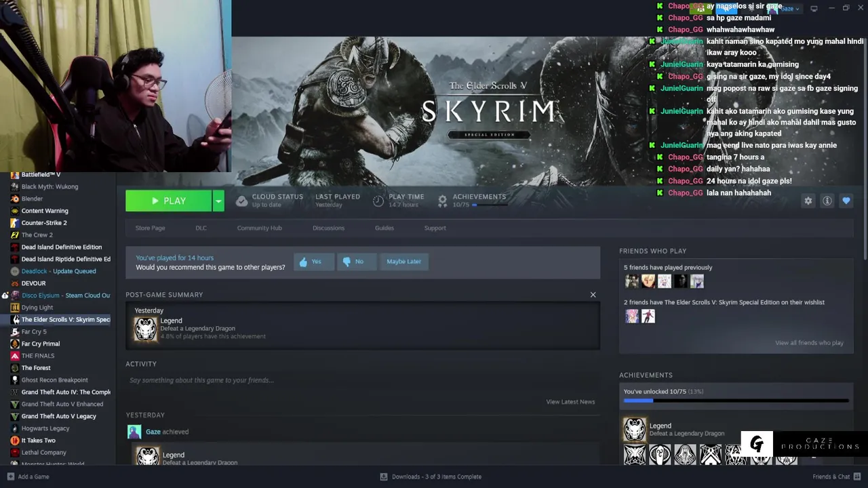Click the Blender icon in the library list
The width and height of the screenshot is (868, 488).
pyautogui.click(x=15, y=199)
